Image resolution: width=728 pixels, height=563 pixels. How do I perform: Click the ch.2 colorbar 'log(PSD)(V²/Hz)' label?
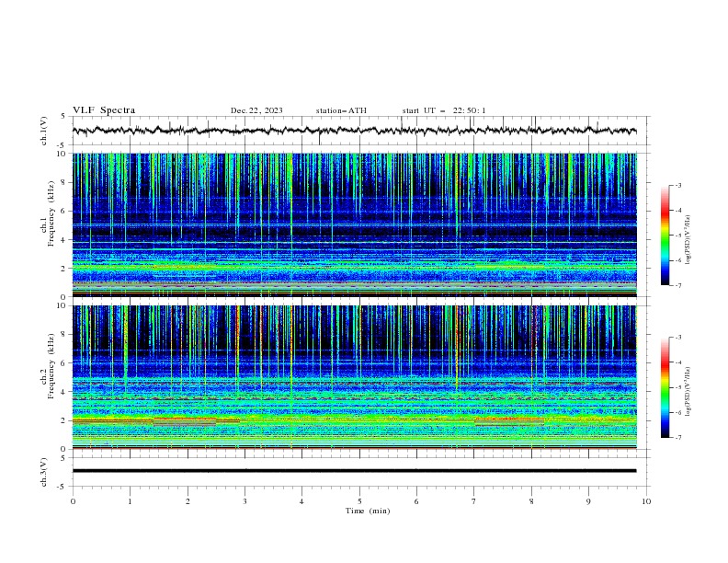[688, 392]
